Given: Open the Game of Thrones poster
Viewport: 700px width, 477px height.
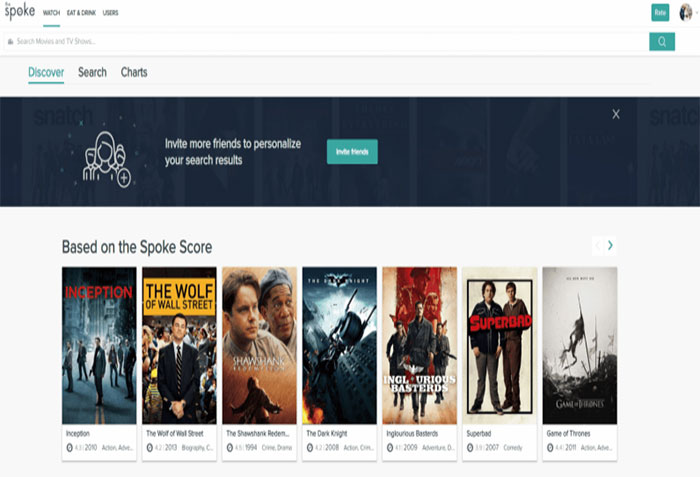Looking at the screenshot, I should pyautogui.click(x=580, y=345).
